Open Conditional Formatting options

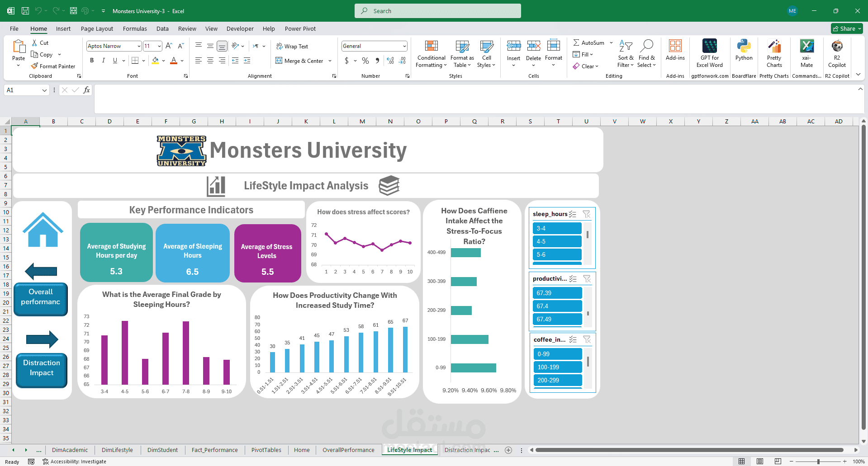click(431, 54)
